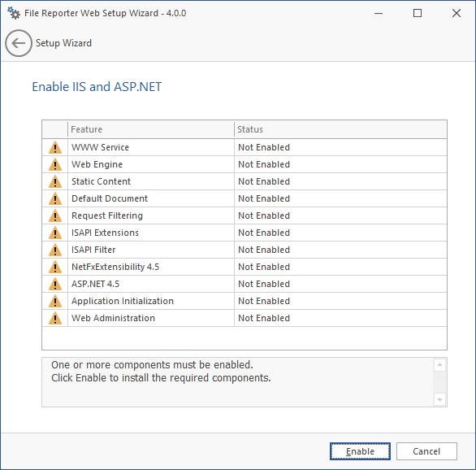Viewport: 476px width, 470px height.
Task: Click warning icon beside ISAPI Filter
Action: pos(55,250)
